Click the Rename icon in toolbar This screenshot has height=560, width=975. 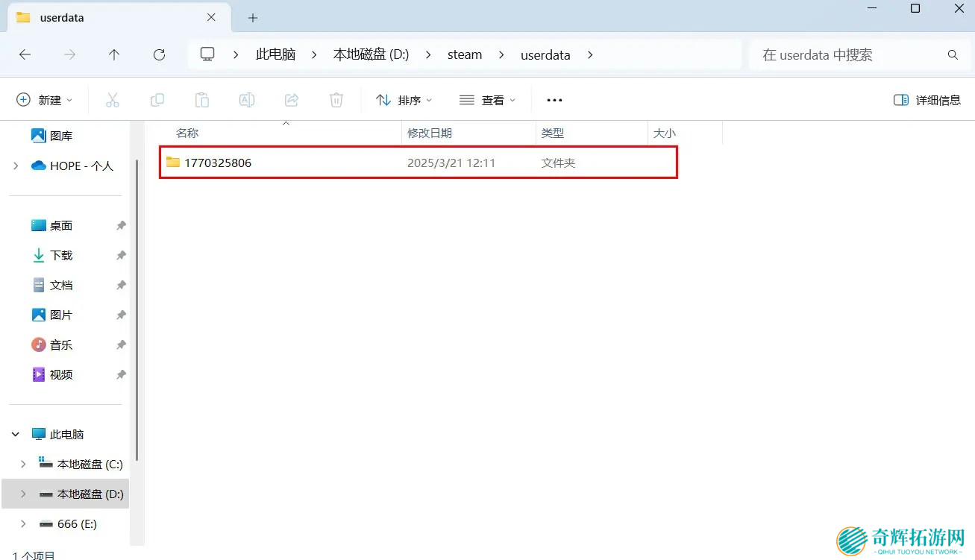pos(247,100)
